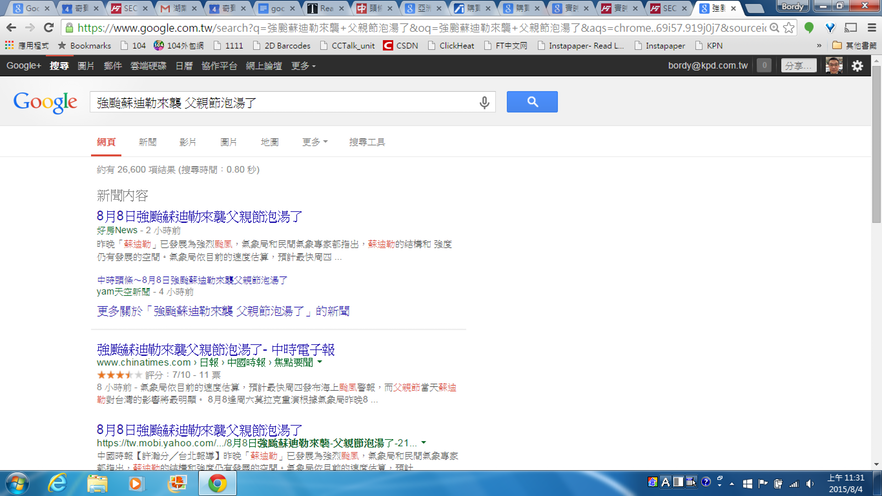The width and height of the screenshot is (882, 496).
Task: Open the Yahoo result 8月8日強颱蘇迪勒來襲
Action: 200,430
